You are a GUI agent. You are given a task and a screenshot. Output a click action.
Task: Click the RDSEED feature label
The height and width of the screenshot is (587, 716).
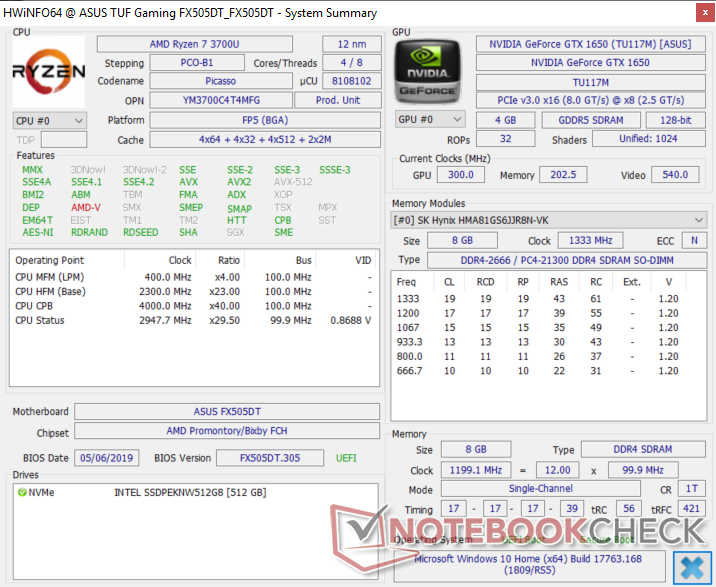pyautogui.click(x=141, y=233)
